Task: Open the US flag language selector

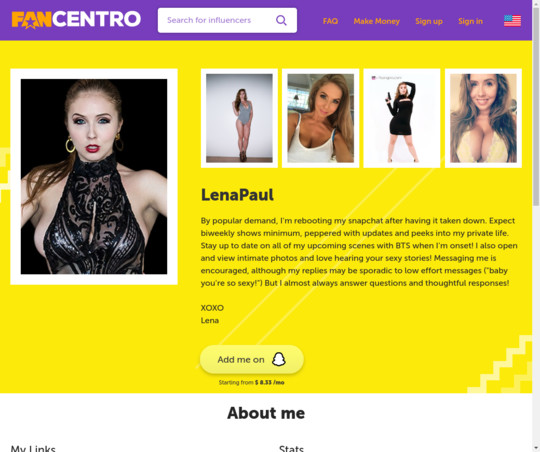Action: [512, 21]
